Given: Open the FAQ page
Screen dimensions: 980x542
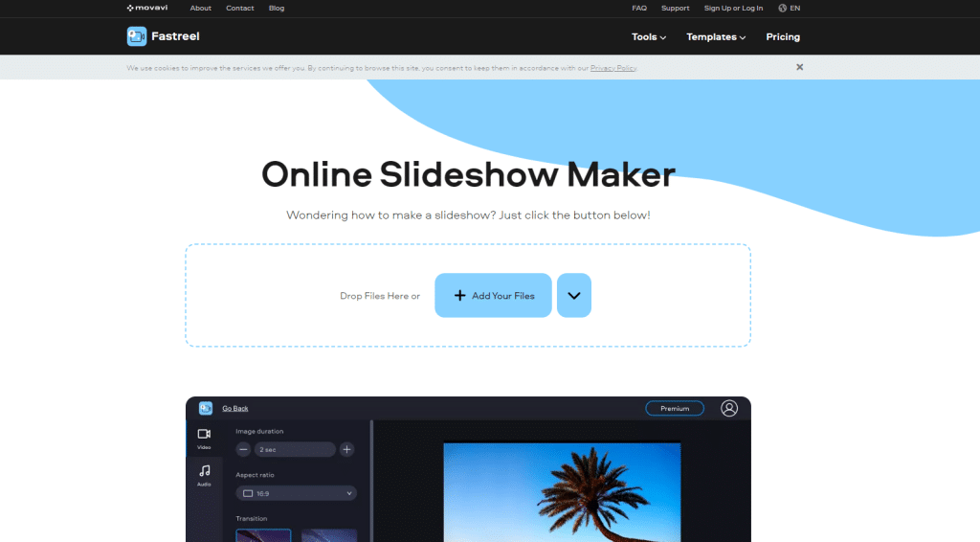Looking at the screenshot, I should [x=639, y=8].
